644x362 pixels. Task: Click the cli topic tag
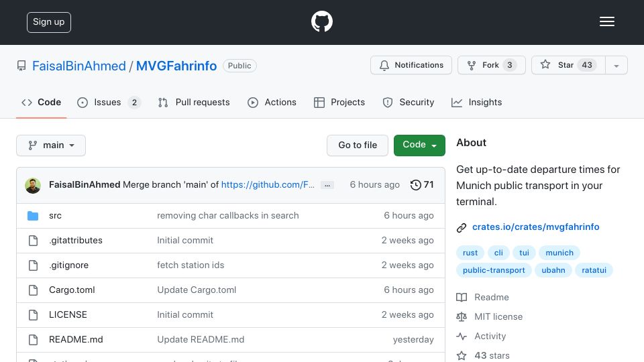click(x=498, y=253)
